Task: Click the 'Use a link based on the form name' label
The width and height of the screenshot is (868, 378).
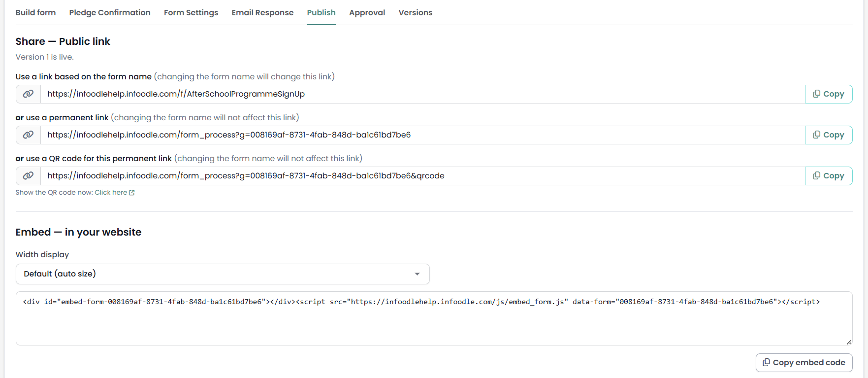Action: point(84,77)
